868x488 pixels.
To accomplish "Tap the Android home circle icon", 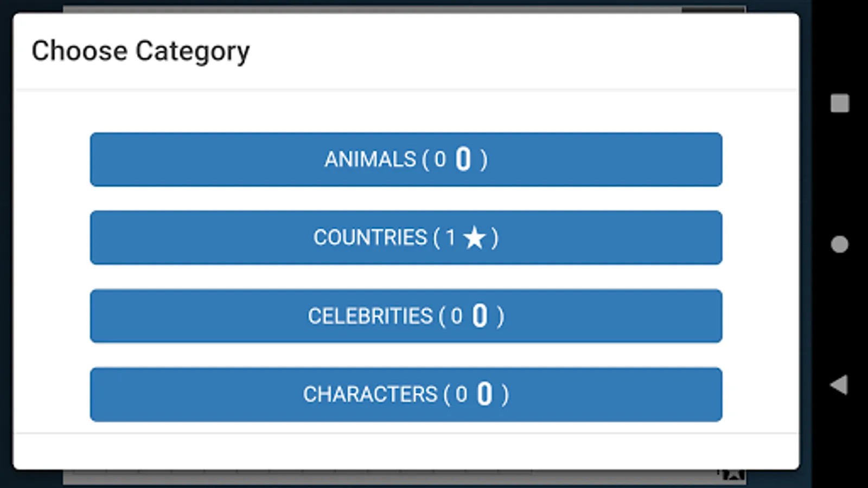I will tap(839, 244).
